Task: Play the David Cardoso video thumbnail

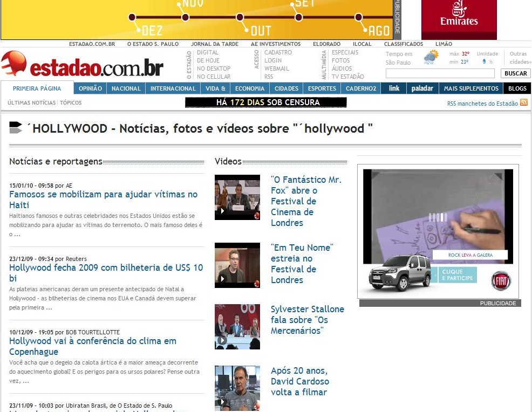Action: pyautogui.click(x=237, y=388)
